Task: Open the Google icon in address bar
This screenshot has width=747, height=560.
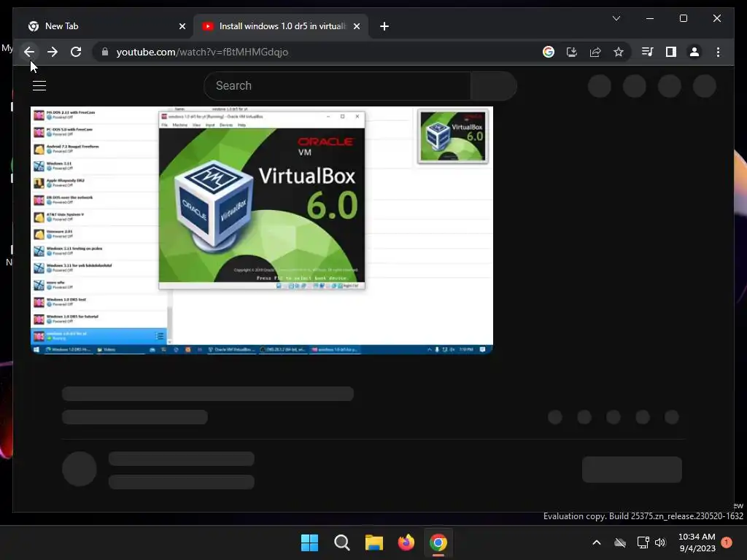Action: coord(549,52)
